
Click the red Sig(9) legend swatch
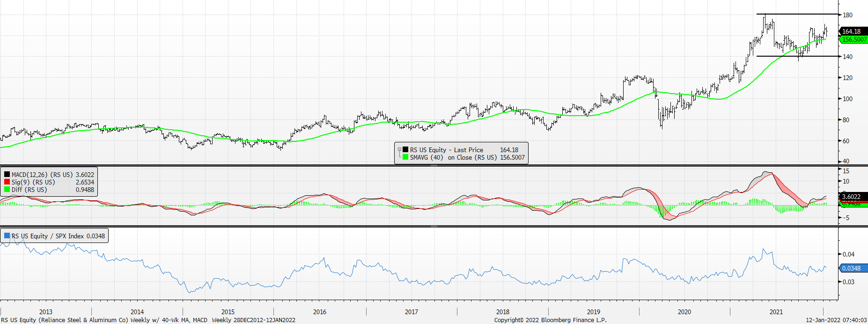coord(7,182)
